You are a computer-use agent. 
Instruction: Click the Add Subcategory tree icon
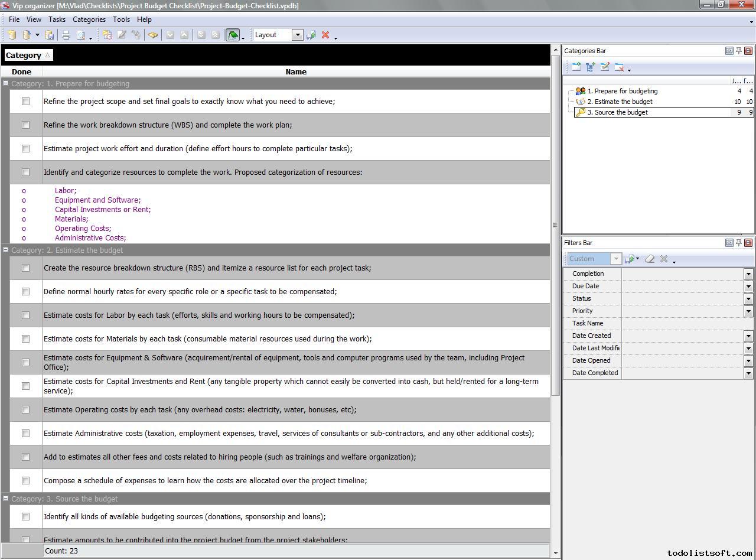coord(591,67)
